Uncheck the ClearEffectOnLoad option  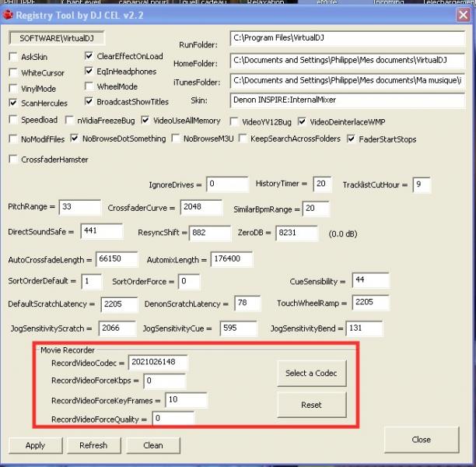coord(89,57)
